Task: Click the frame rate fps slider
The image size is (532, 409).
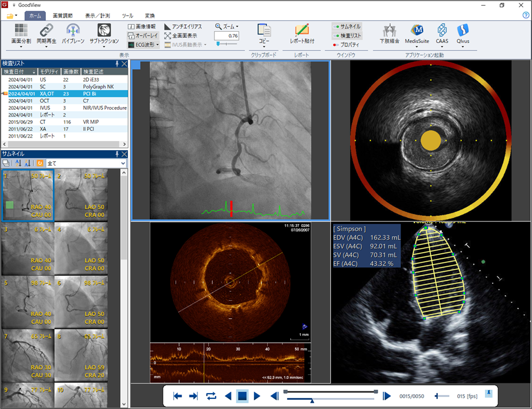Action: (x=441, y=396)
